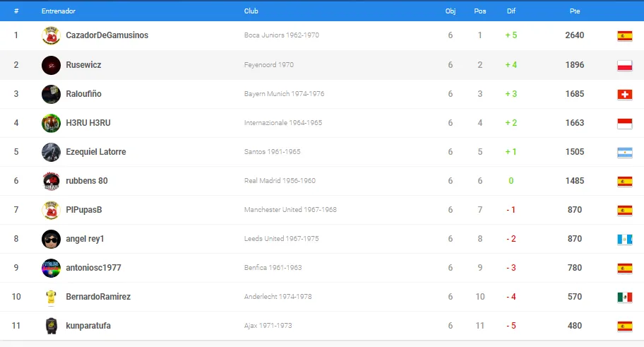This screenshot has height=347, width=644.
Task: Select club Leeds United 1967-1975
Action: tap(281, 238)
